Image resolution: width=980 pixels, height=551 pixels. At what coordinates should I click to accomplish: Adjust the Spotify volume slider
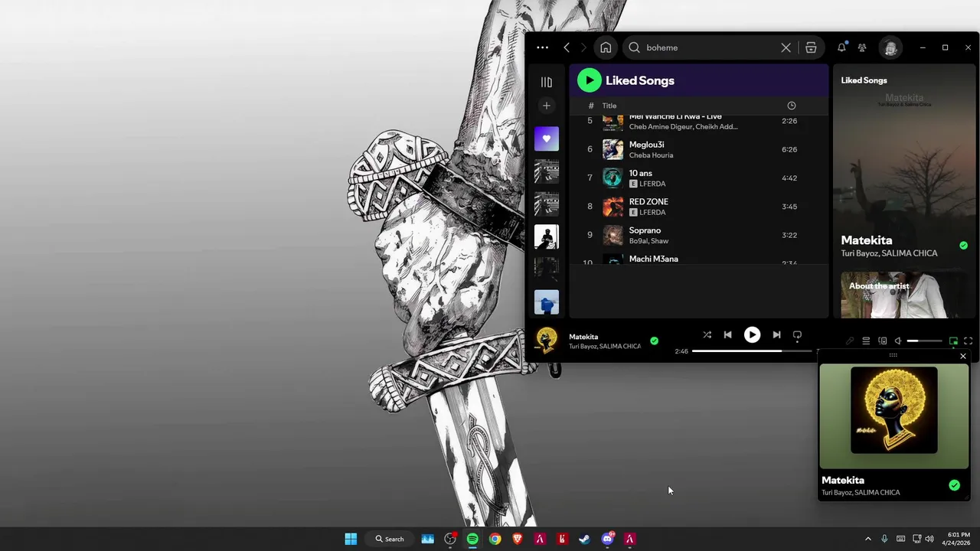point(925,341)
